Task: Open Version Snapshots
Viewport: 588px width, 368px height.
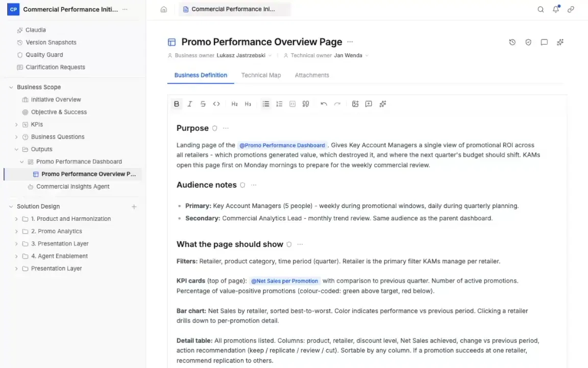Action: pyautogui.click(x=51, y=42)
